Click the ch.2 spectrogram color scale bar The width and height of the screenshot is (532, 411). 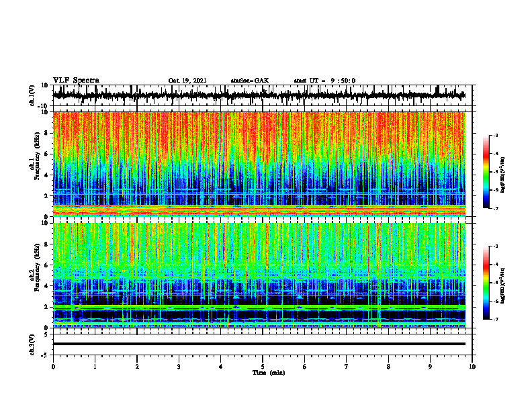tap(486, 283)
